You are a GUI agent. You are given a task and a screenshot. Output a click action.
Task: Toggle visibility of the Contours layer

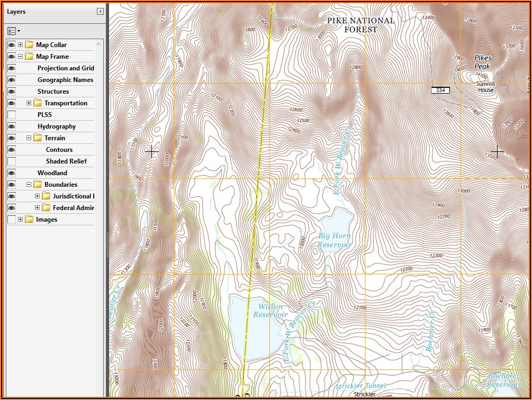12,150
